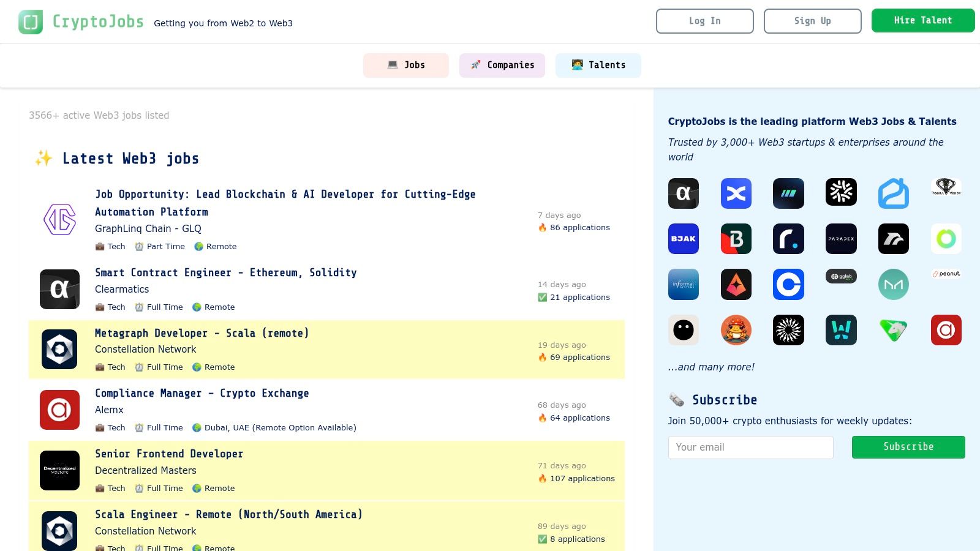Click 'Dubai, UAE (Remote Option Available)' location
The height and width of the screenshot is (551, 980).
[x=274, y=427]
